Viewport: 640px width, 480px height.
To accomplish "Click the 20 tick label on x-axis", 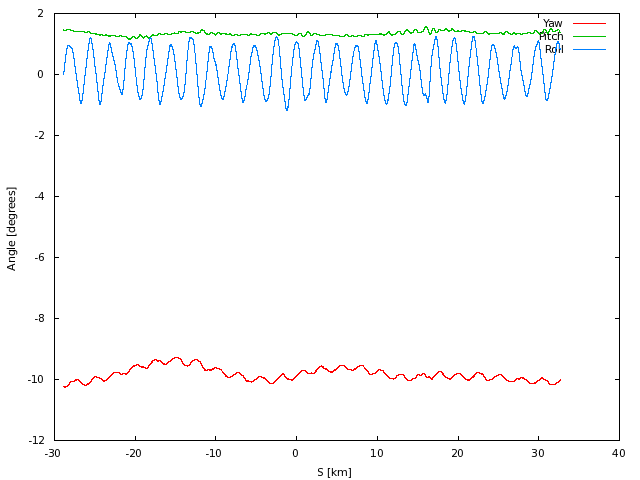I will click(x=457, y=454).
